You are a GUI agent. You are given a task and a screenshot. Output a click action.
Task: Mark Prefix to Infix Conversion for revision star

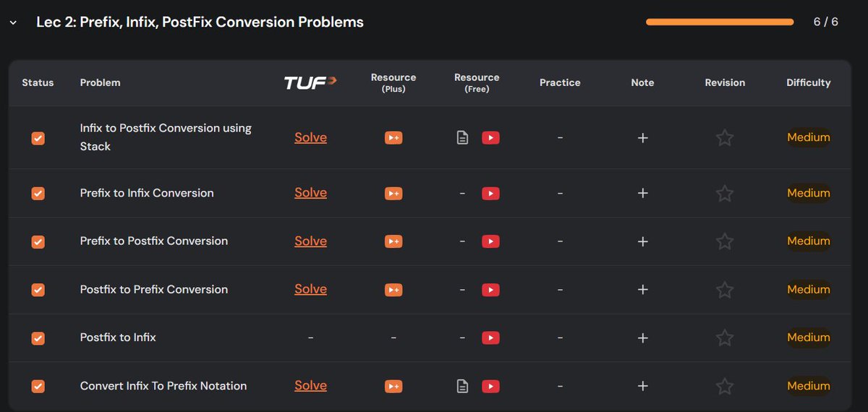tap(724, 193)
